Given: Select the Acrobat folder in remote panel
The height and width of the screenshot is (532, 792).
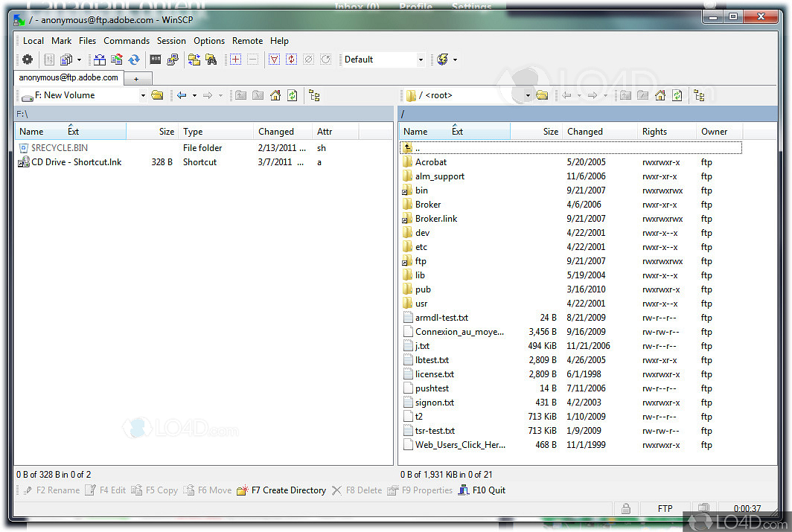Looking at the screenshot, I should [430, 162].
